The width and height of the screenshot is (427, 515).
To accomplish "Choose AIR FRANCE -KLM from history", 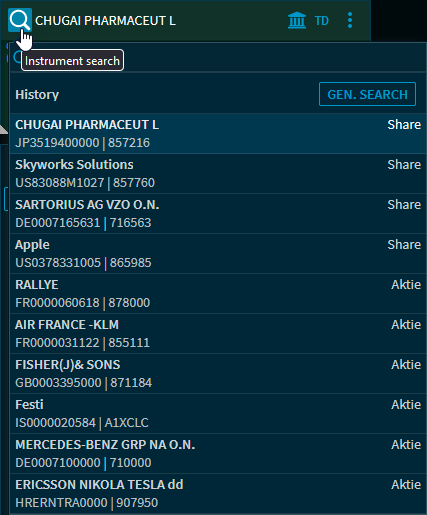I will coord(218,333).
